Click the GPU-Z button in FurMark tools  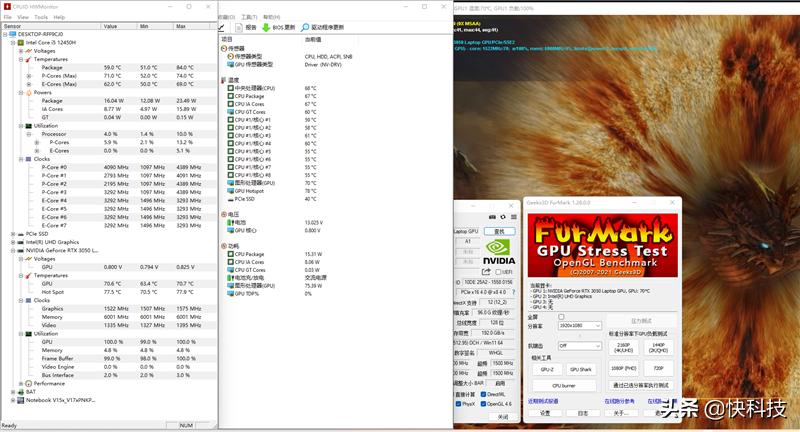click(547, 369)
